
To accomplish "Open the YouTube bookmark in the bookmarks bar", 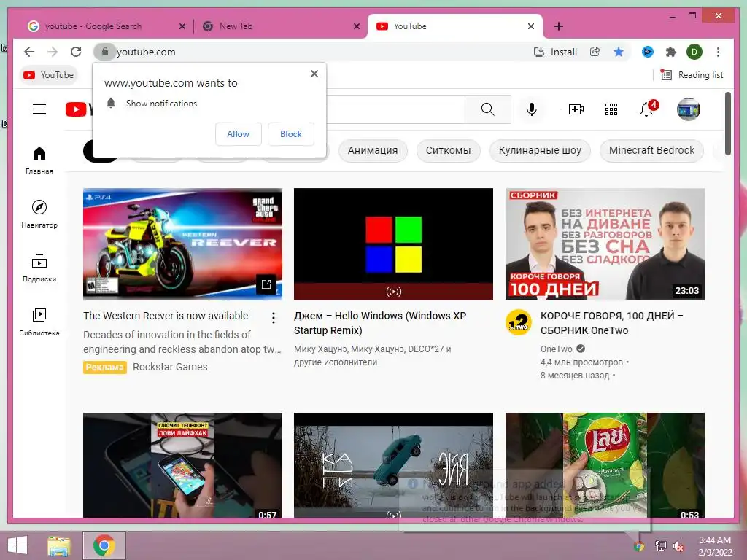I will [x=49, y=75].
